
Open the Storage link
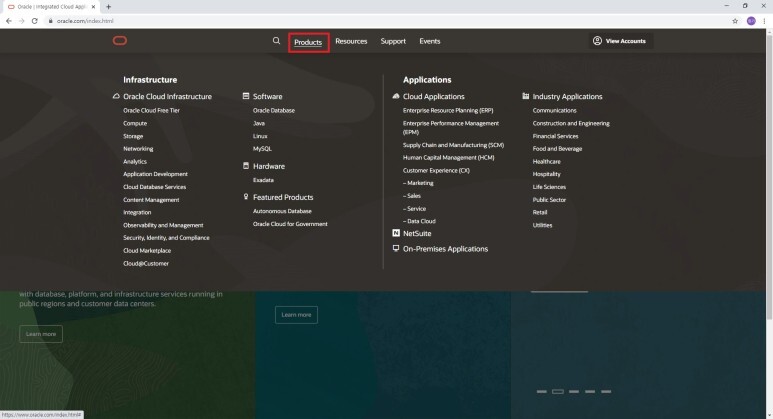click(133, 136)
